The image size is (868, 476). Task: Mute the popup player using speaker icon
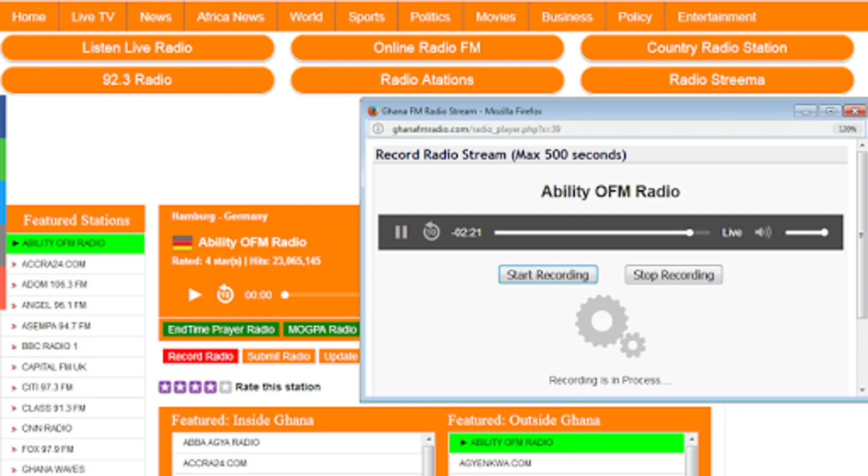[x=763, y=232]
